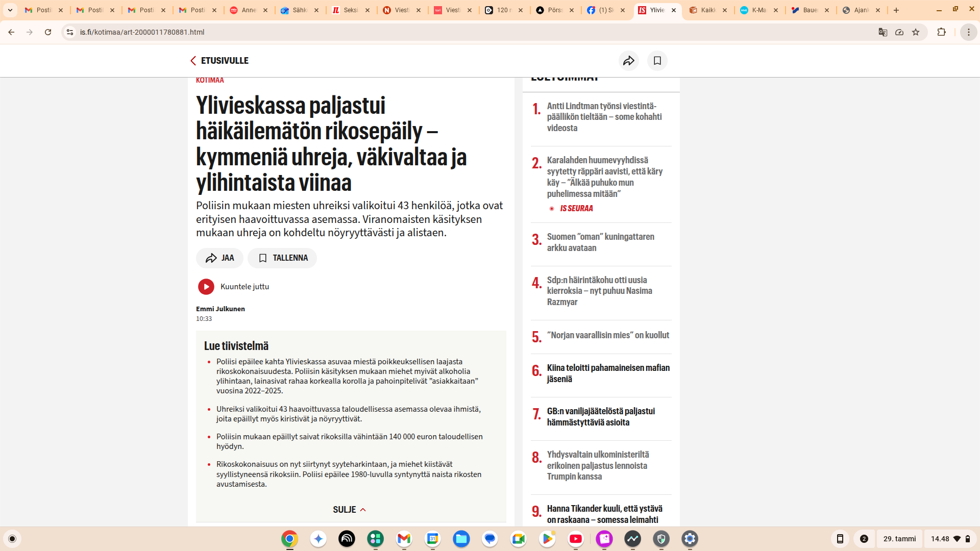Collapse the summary with SULJE
The height and width of the screenshot is (551, 980).
350,510
